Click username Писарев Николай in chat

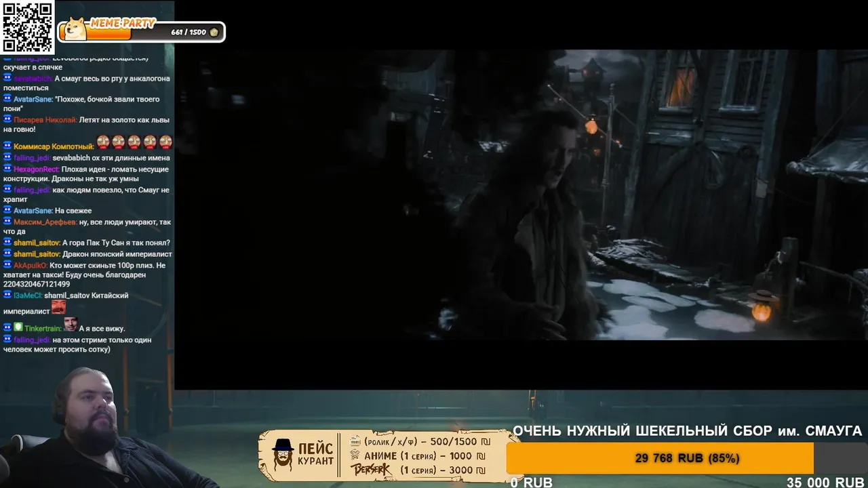(x=45, y=120)
